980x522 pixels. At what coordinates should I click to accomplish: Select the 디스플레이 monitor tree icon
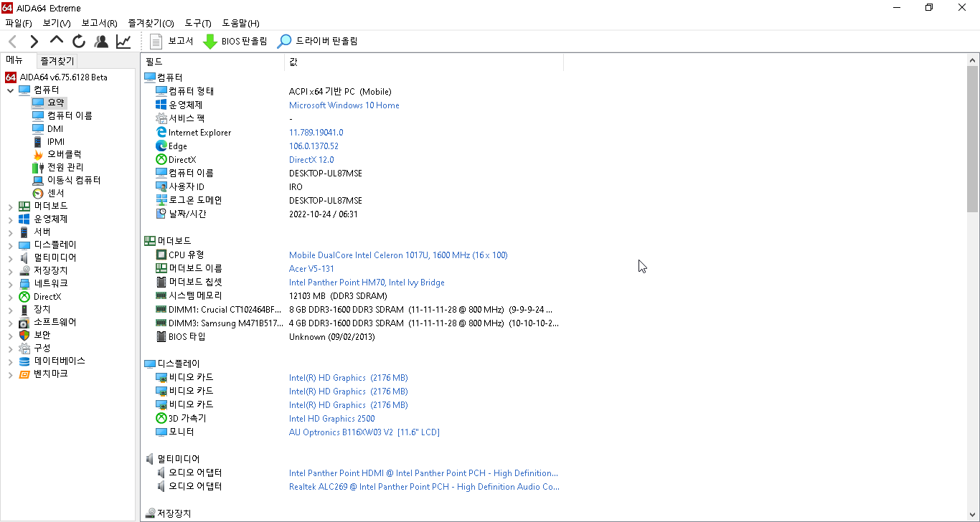click(24, 245)
